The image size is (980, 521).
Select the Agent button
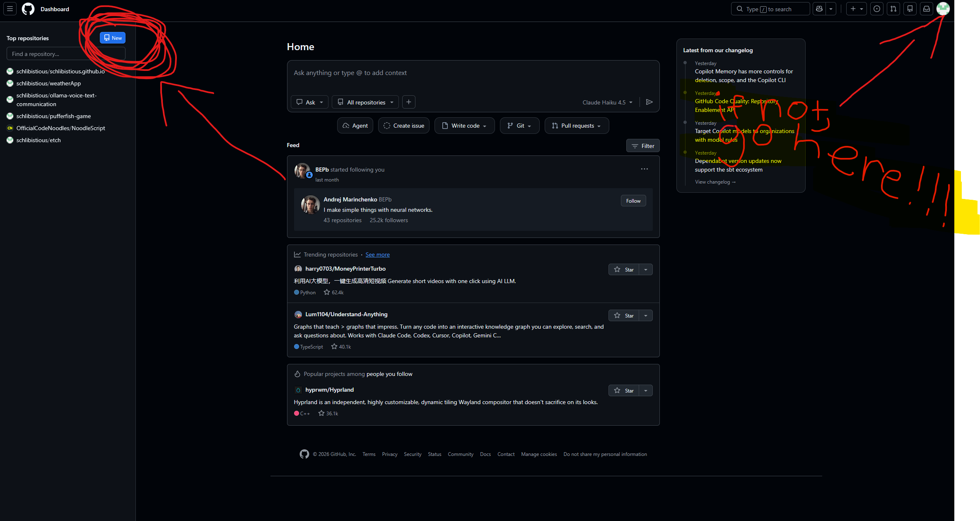(355, 126)
